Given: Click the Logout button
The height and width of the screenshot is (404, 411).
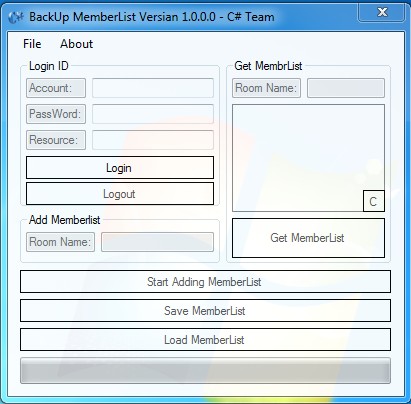Looking at the screenshot, I should pos(120,194).
